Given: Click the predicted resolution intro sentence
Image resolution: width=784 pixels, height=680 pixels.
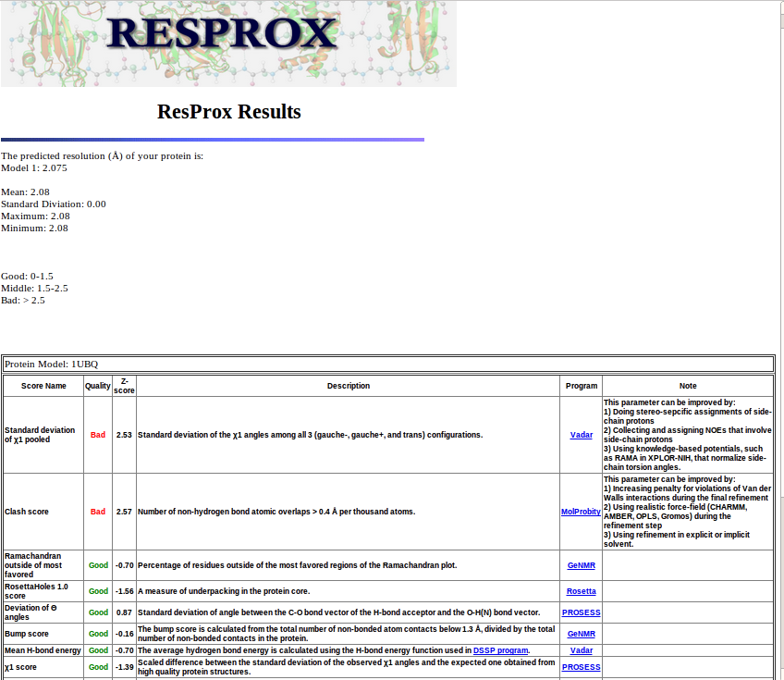Looking at the screenshot, I should [x=102, y=156].
